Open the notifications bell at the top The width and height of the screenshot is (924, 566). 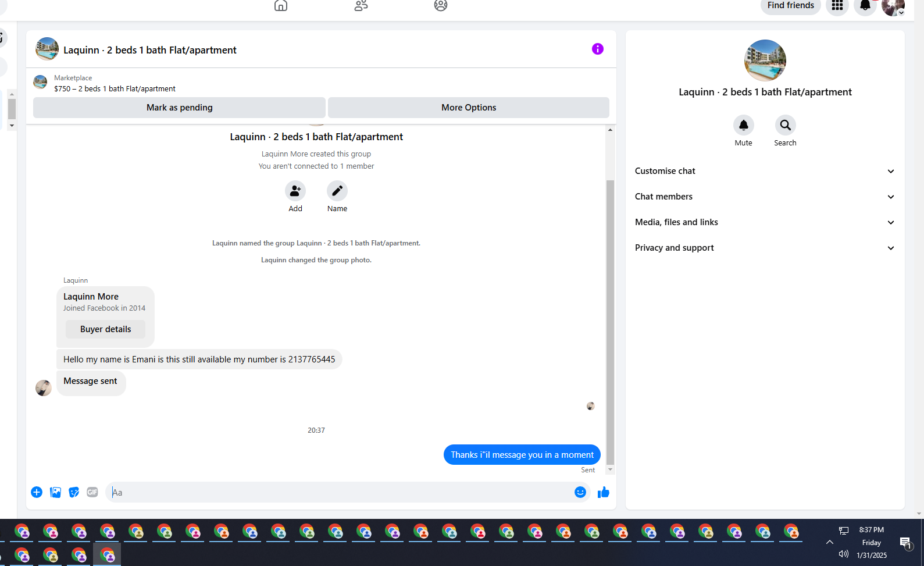tap(865, 6)
